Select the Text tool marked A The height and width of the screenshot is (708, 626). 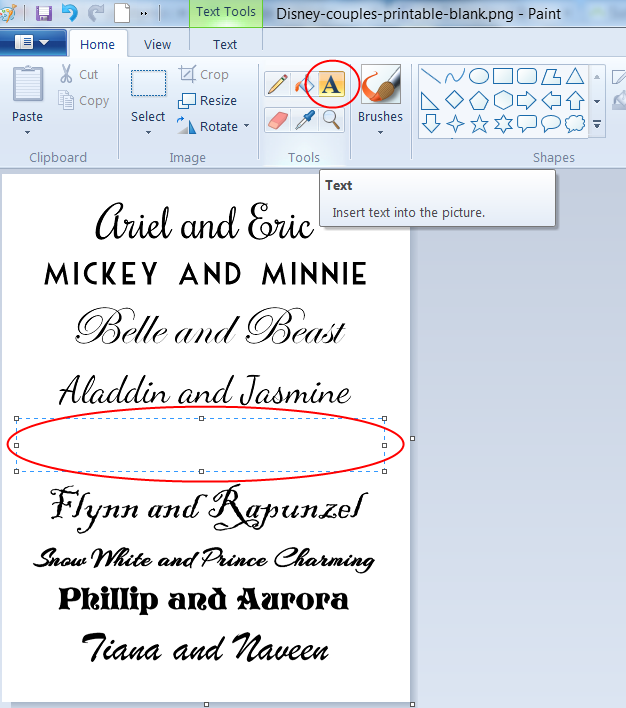point(331,84)
